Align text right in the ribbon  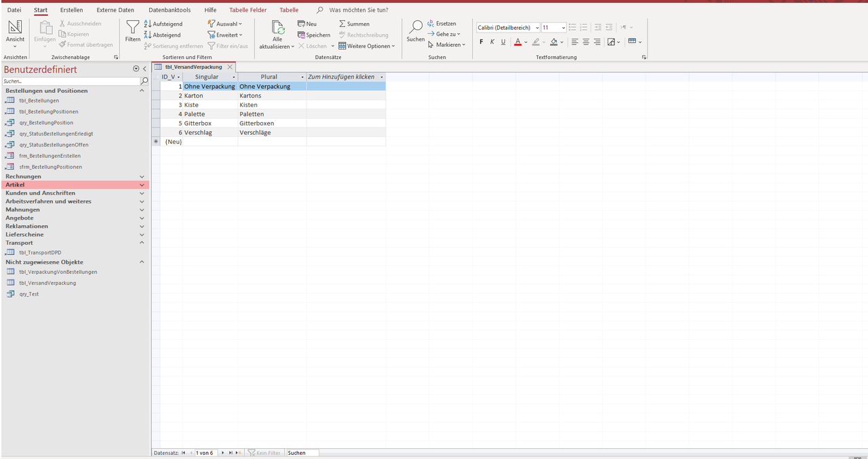click(597, 41)
